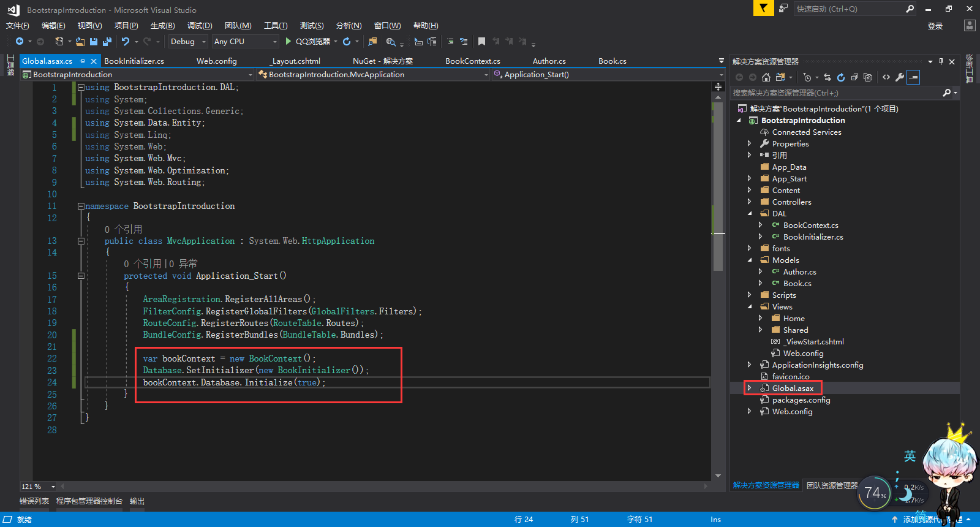Screen dimensions: 980x527
Task: Toggle Preview Selected Items in Solution Explorer
Action: pos(913,77)
